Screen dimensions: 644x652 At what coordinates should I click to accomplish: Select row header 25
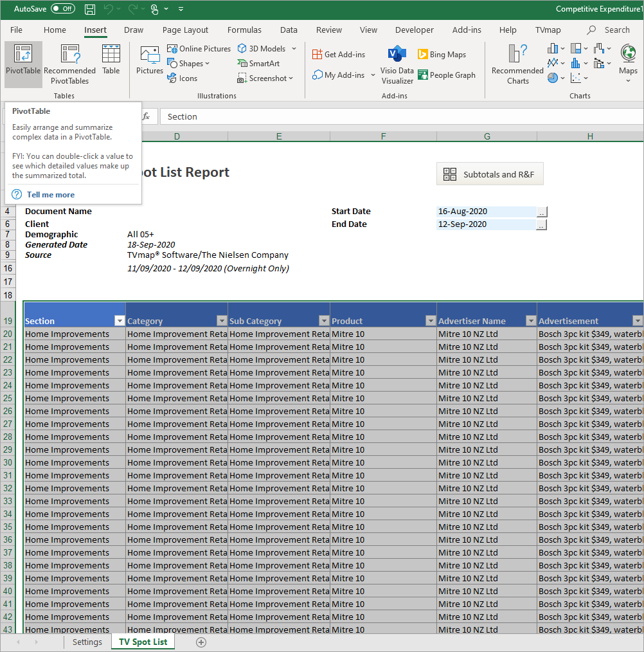(x=8, y=399)
